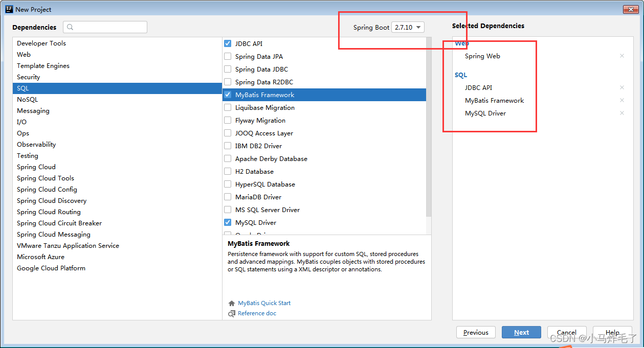Select the Spring Cloud Config category
The height and width of the screenshot is (348, 644).
[117, 190]
